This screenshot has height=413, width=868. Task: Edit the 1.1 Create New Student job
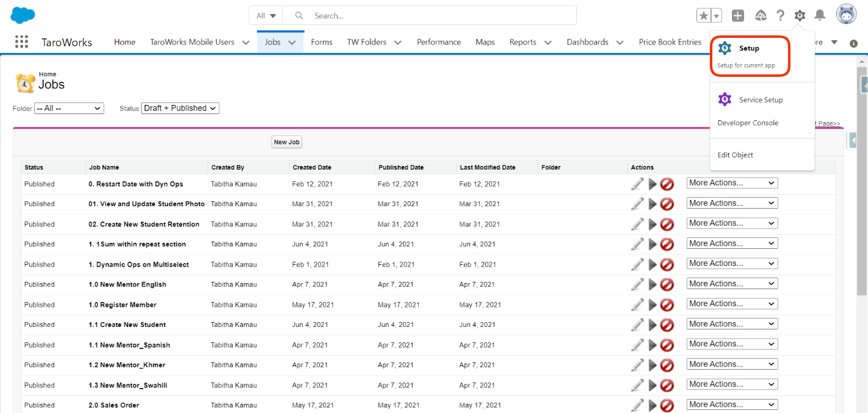tap(637, 325)
